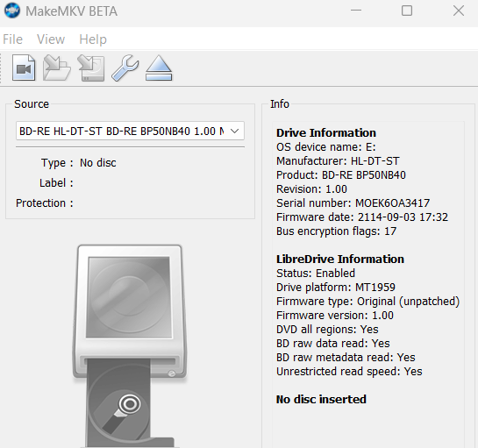
Task: Click the 'Drive platform: MT1959' line
Action: tap(336, 287)
